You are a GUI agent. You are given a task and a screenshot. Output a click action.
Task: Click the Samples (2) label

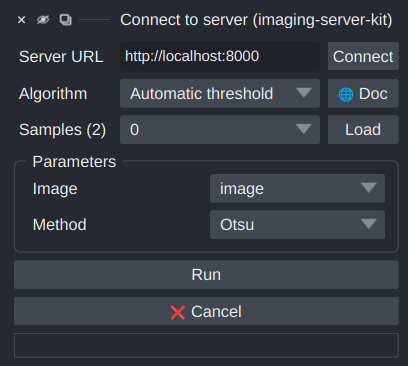62,130
